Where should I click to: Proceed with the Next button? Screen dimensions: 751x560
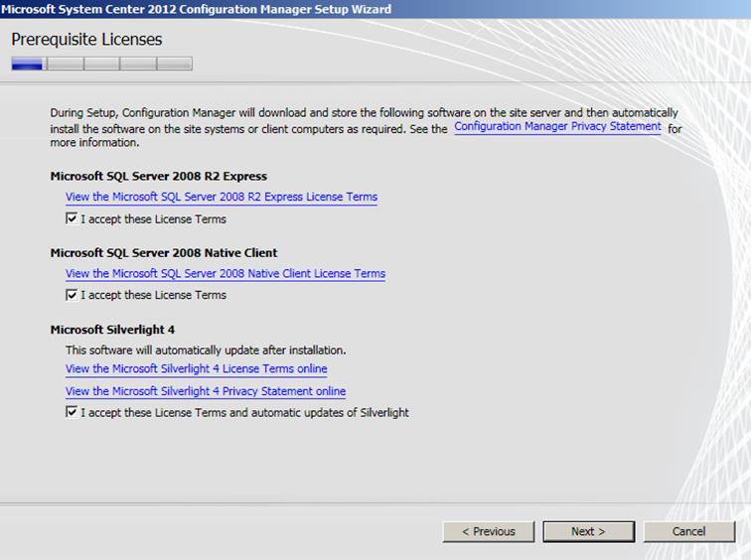[x=589, y=532]
